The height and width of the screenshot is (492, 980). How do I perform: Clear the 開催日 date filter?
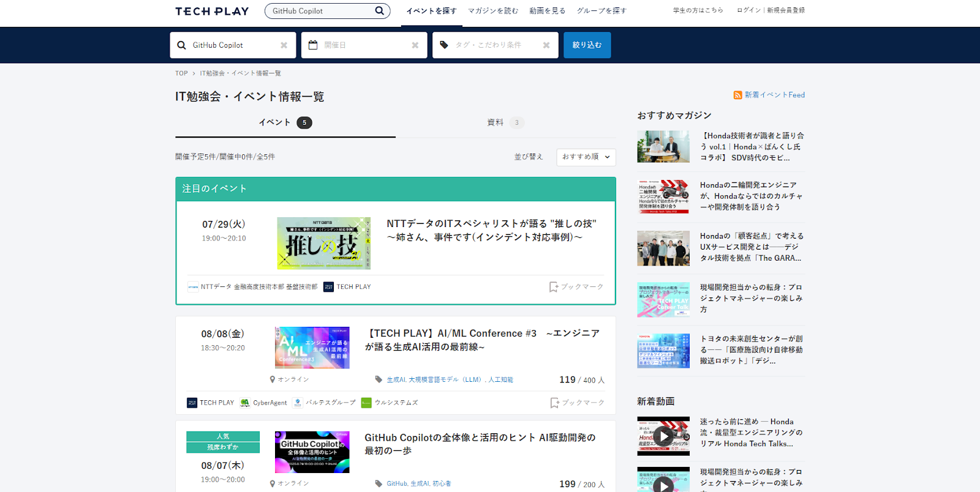coord(415,45)
